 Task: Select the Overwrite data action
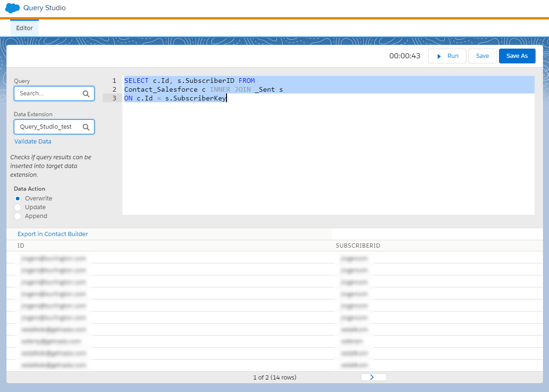[x=18, y=199]
